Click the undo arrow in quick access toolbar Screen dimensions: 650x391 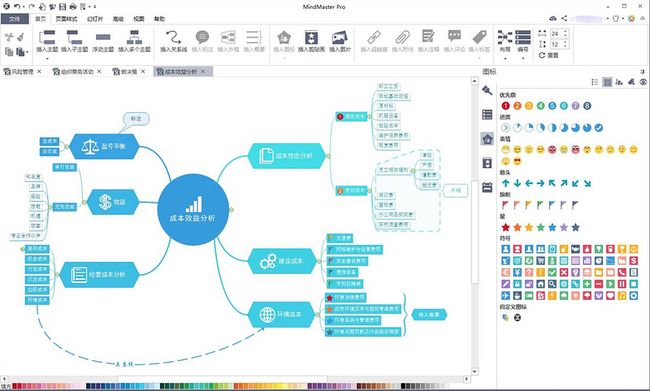click(17, 7)
